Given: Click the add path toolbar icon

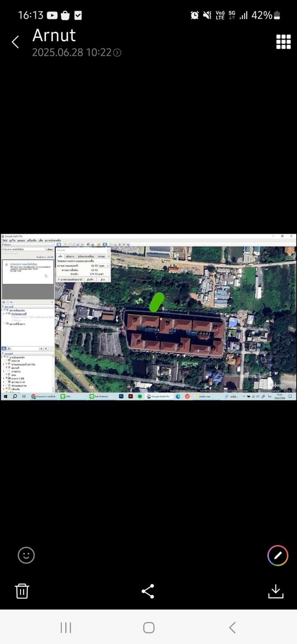Looking at the screenshot, I should tap(74, 244).
